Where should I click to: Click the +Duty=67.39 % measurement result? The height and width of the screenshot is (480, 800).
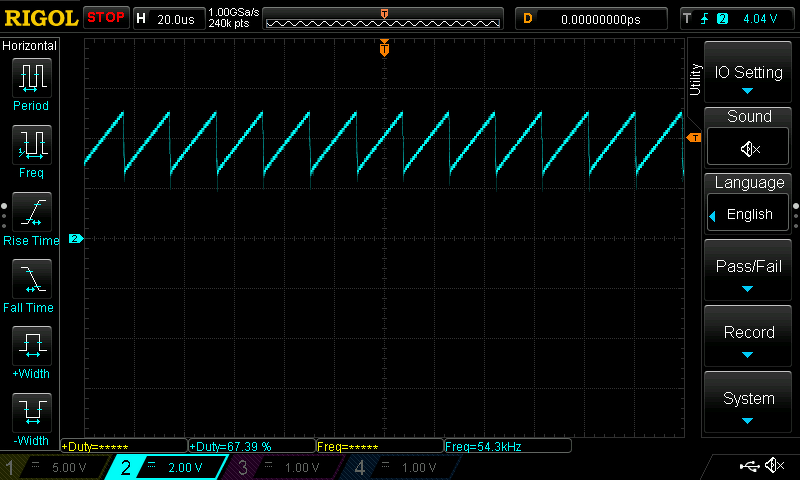[252, 446]
